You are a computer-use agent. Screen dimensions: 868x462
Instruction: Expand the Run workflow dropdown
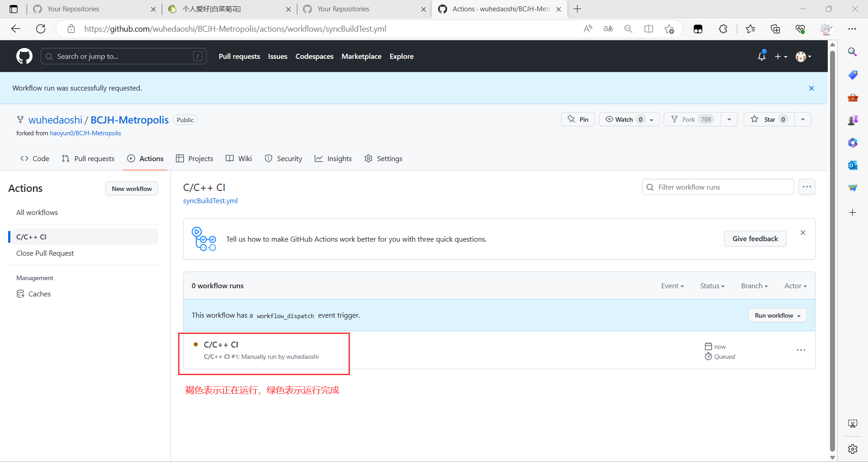point(778,315)
